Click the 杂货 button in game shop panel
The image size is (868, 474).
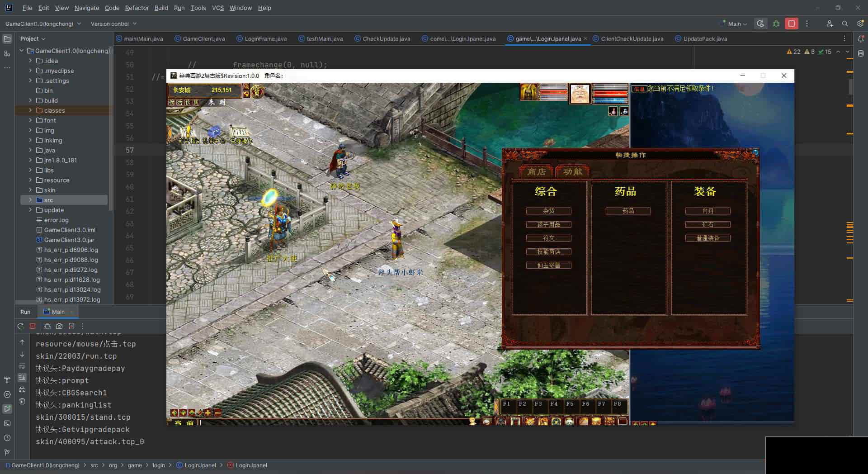(548, 211)
